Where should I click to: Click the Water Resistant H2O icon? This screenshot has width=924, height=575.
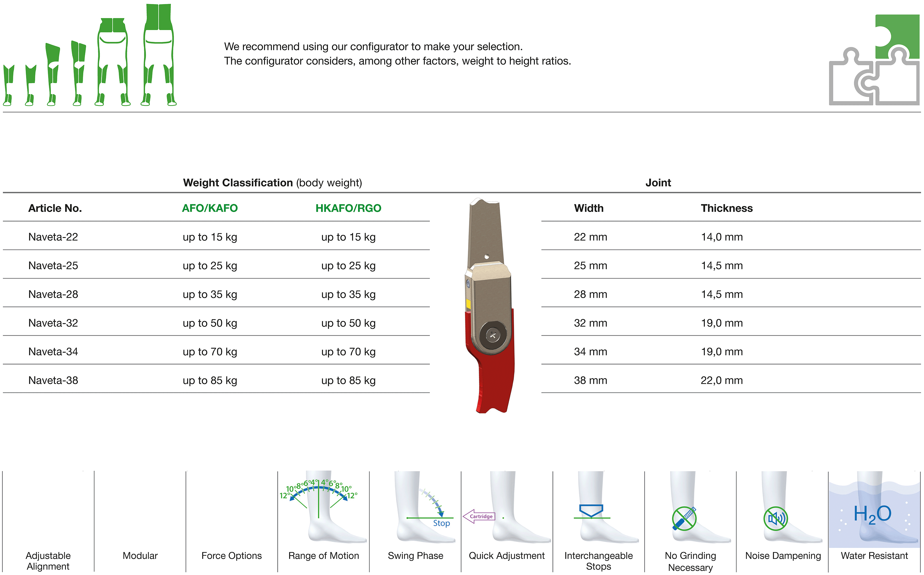click(874, 509)
